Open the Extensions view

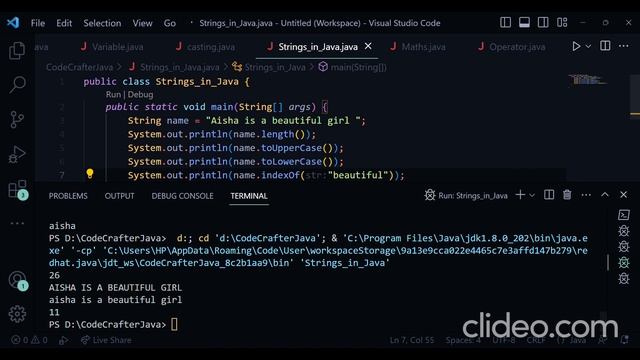(x=17, y=189)
